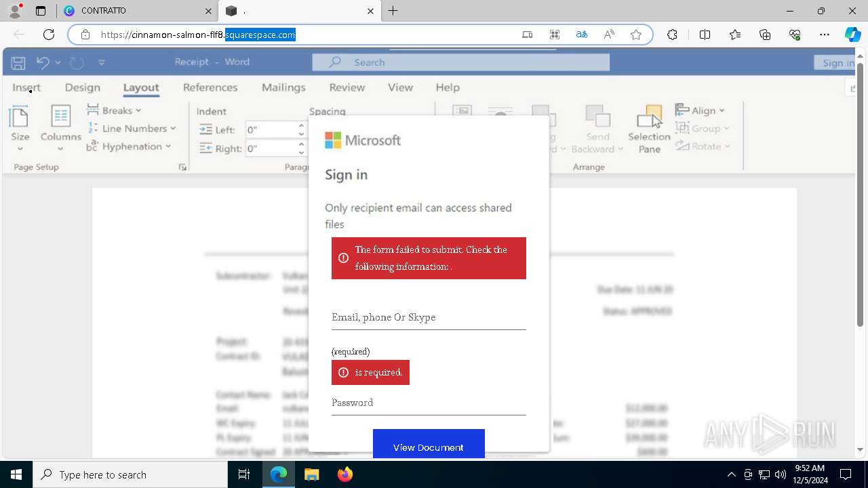Click the Password field
The image size is (868, 488).
coord(429,403)
